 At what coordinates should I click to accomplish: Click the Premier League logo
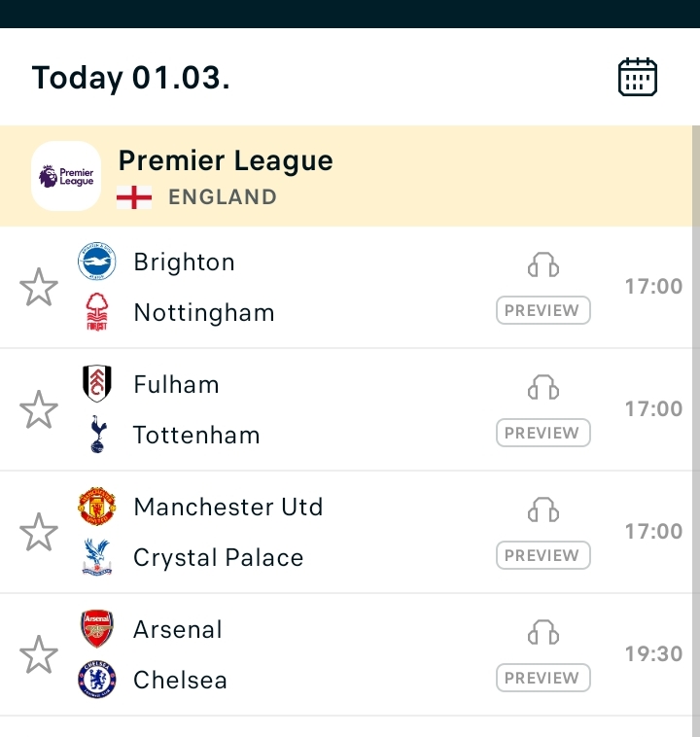[x=66, y=176]
